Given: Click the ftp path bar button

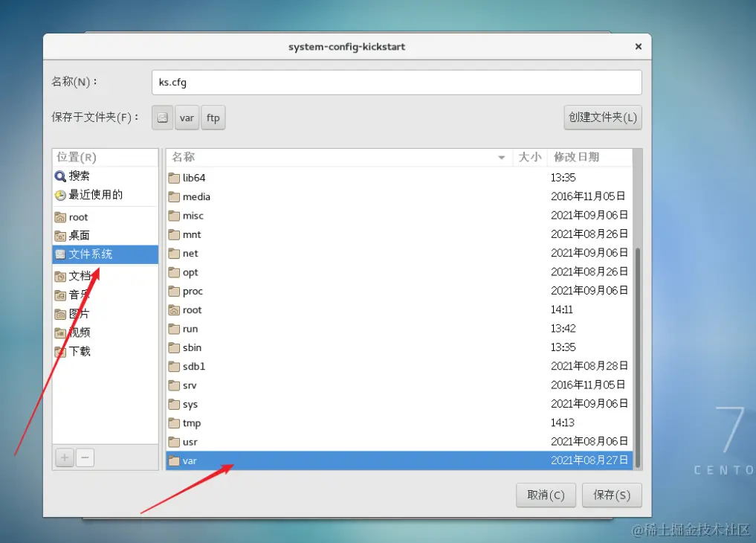Looking at the screenshot, I should 213,118.
